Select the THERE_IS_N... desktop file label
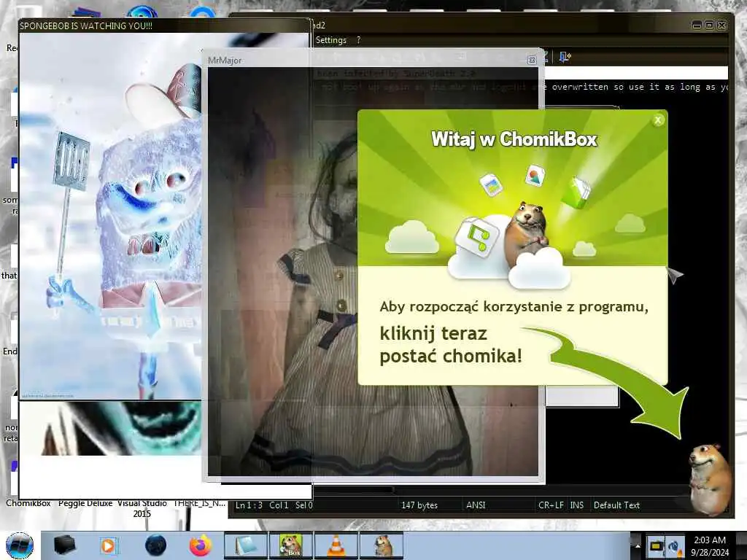747x560 pixels. click(x=199, y=504)
